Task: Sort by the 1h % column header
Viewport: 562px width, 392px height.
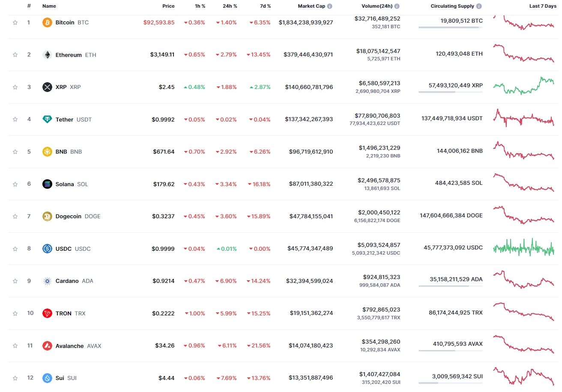Action: pos(199,6)
